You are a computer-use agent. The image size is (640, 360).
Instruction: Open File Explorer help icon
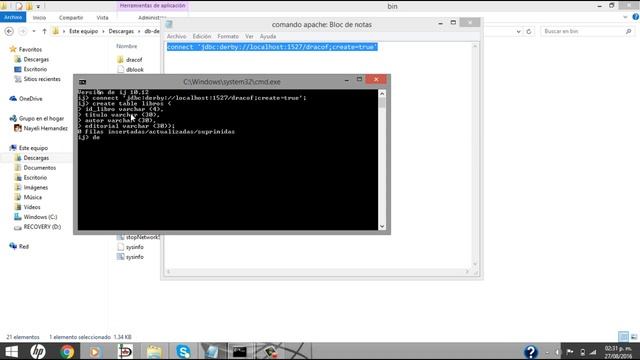[x=636, y=17]
